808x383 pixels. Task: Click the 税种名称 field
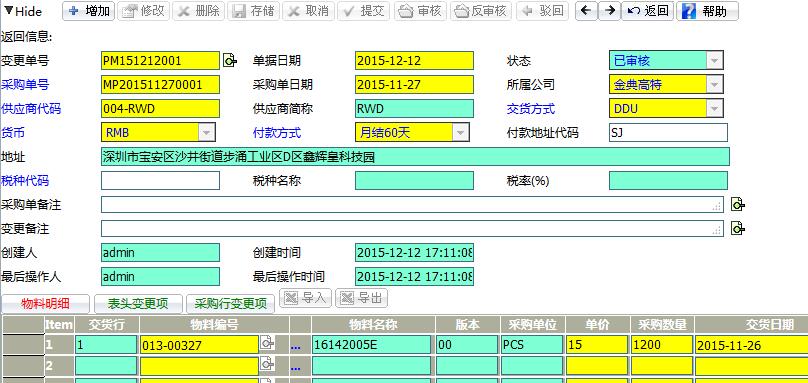coord(414,180)
